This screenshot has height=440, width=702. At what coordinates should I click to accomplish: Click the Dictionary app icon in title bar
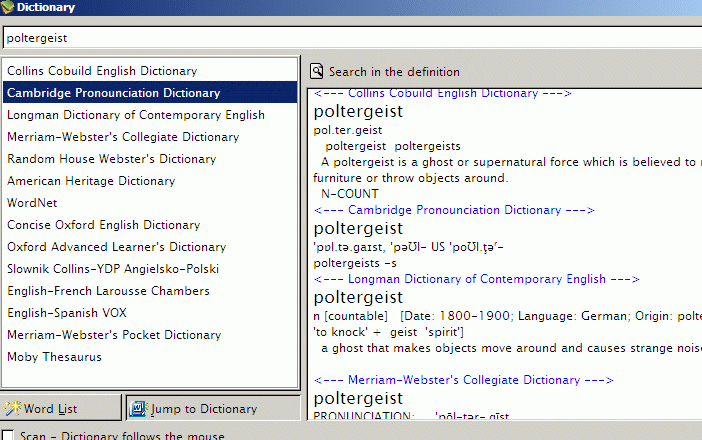[7, 7]
